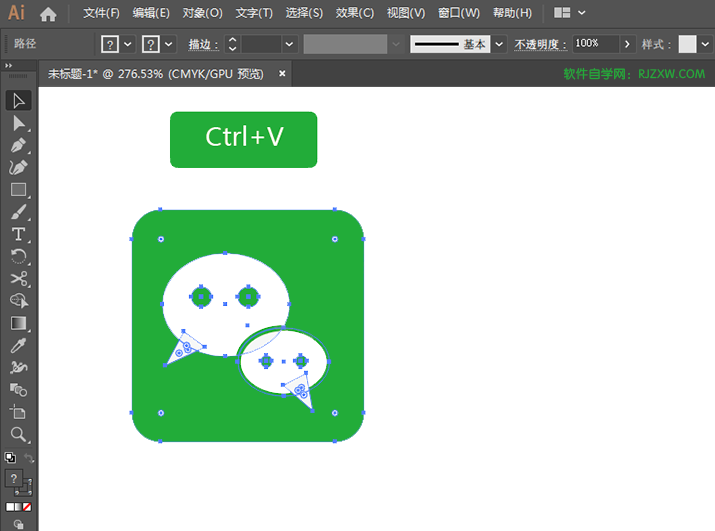The width and height of the screenshot is (715, 531).
Task: Select the Rectangle tool
Action: (18, 190)
